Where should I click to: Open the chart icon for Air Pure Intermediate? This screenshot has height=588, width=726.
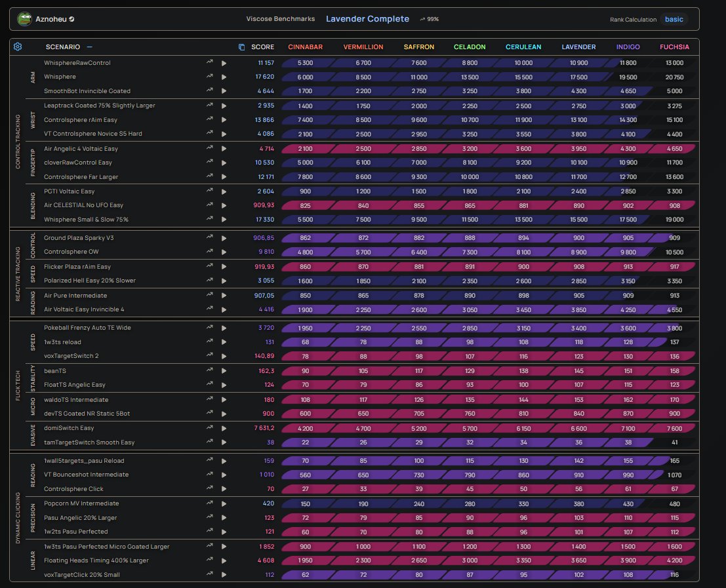210,295
